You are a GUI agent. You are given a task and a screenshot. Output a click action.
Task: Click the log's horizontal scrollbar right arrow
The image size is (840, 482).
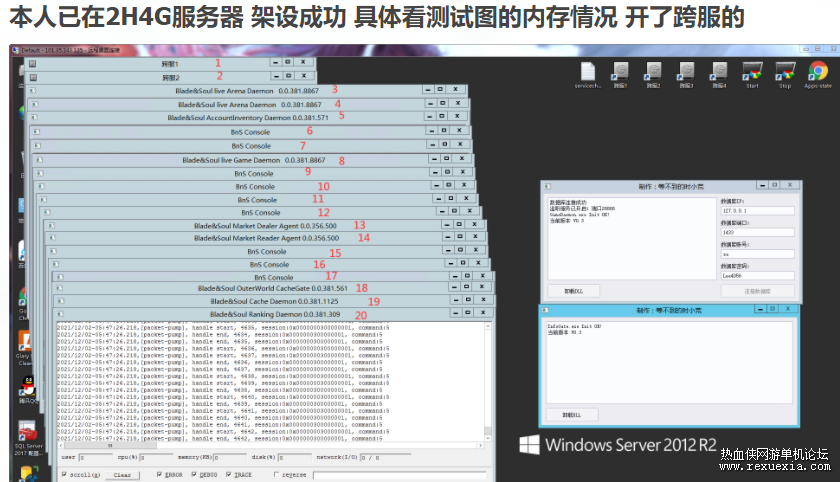(x=481, y=445)
